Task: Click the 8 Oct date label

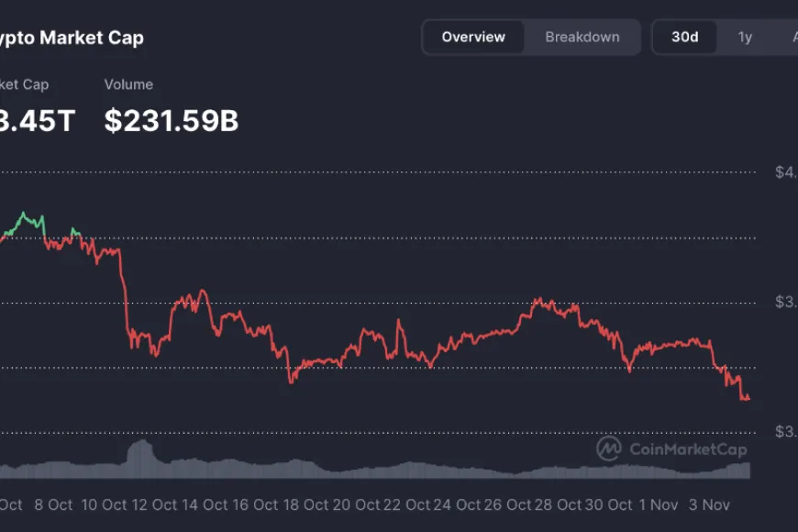Action: tap(54, 504)
